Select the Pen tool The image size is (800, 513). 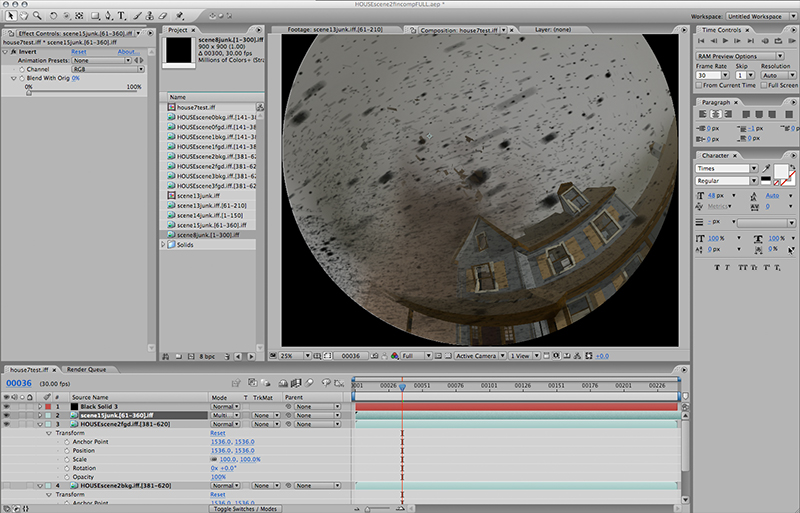(108, 16)
